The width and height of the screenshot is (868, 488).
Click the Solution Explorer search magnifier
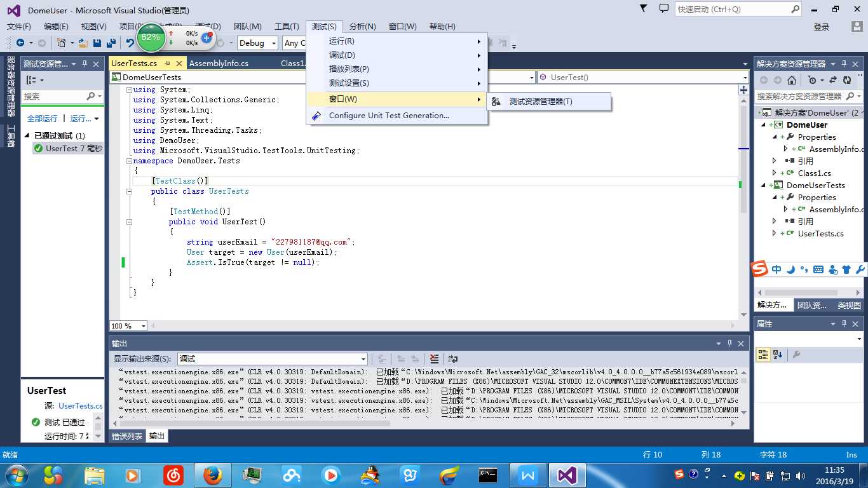850,96
